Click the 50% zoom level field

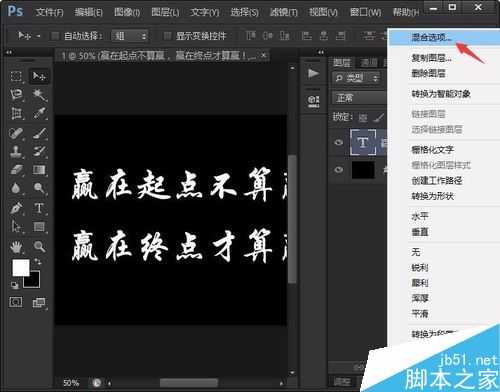pyautogui.click(x=71, y=383)
